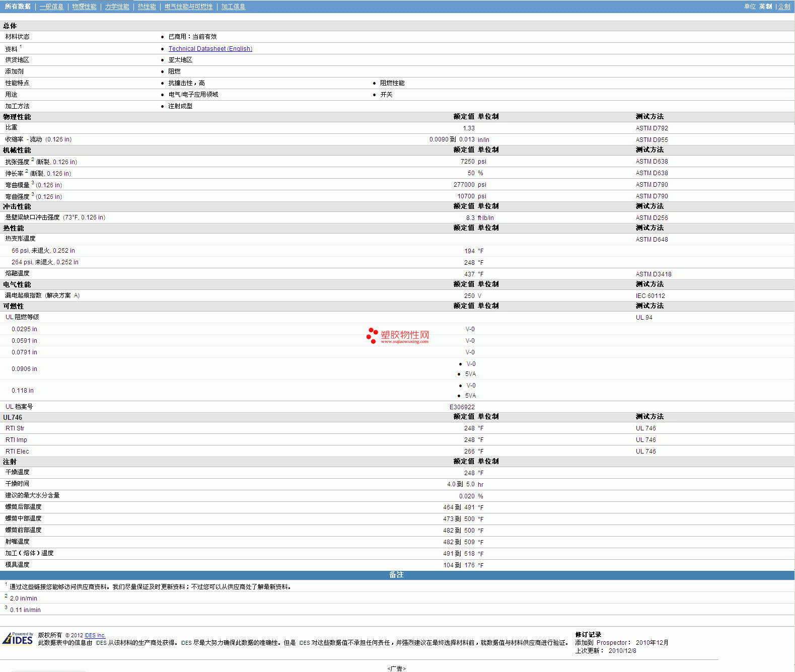The image size is (795, 672).
Task: Click the UL file number E306922
Action: (x=462, y=407)
